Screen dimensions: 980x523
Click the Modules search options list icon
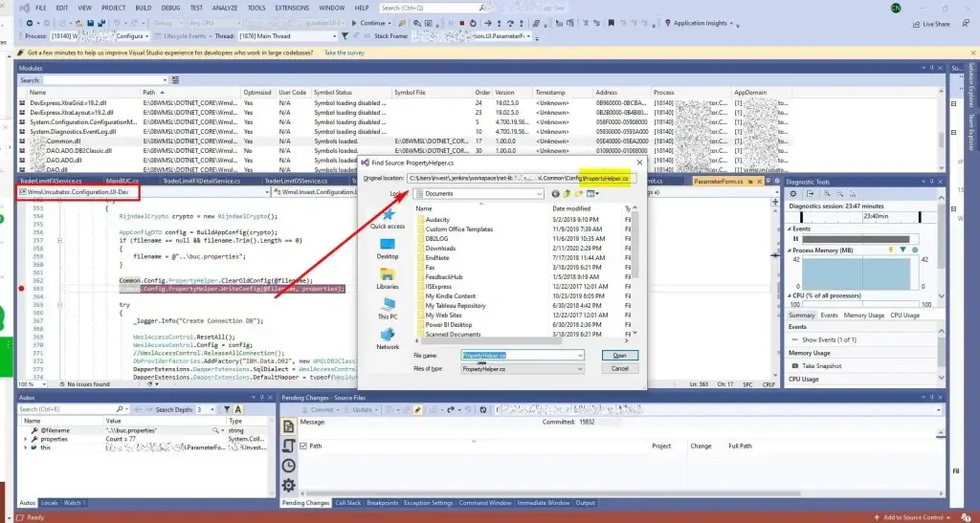point(176,80)
